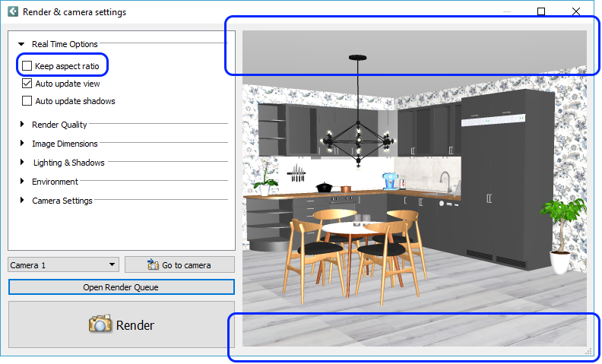Click the 'Lighting & Shadows' label text
Screen dimensions: 602x364
pyautogui.click(x=68, y=163)
